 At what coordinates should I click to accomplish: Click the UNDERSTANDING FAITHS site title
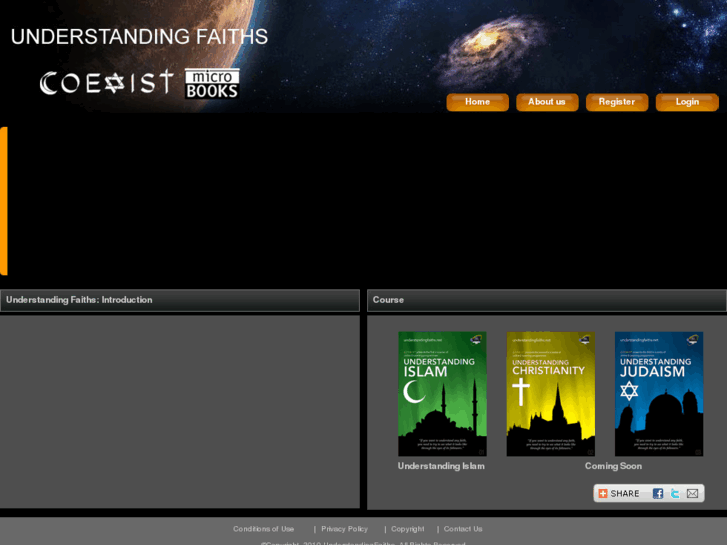[140, 37]
